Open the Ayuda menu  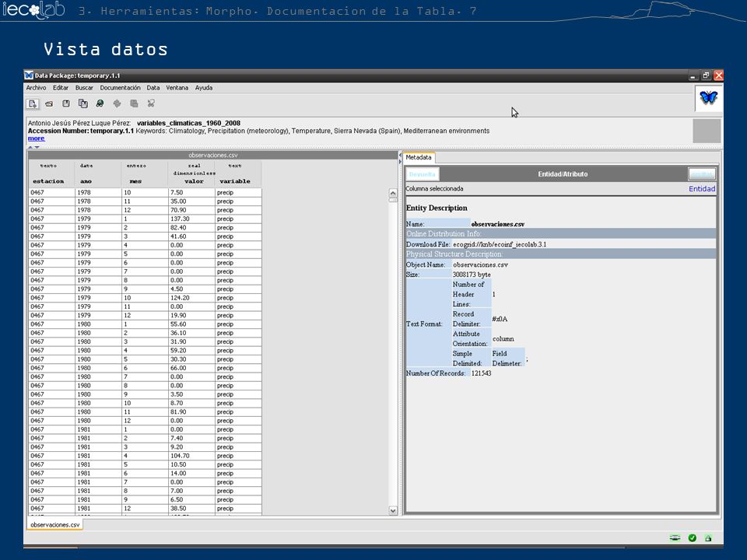pos(203,88)
